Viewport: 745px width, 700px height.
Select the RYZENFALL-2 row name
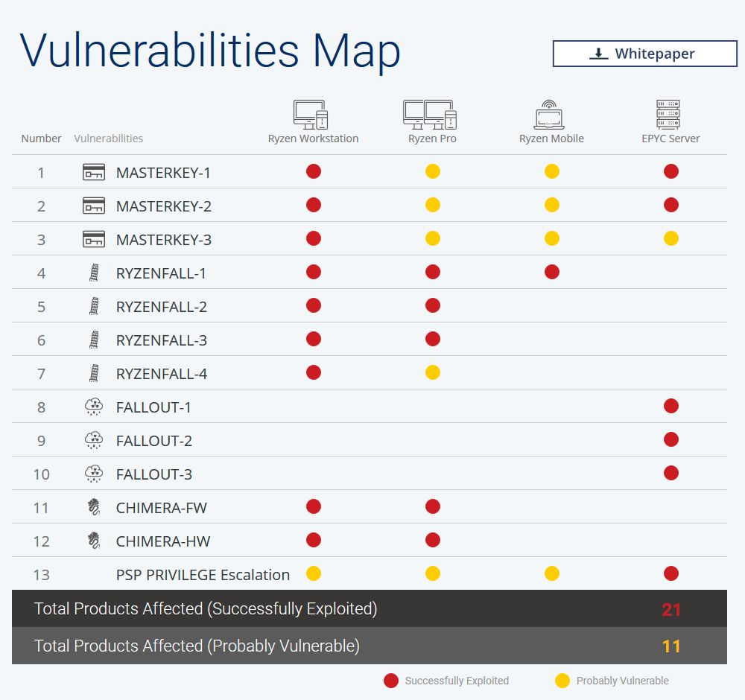pyautogui.click(x=162, y=307)
